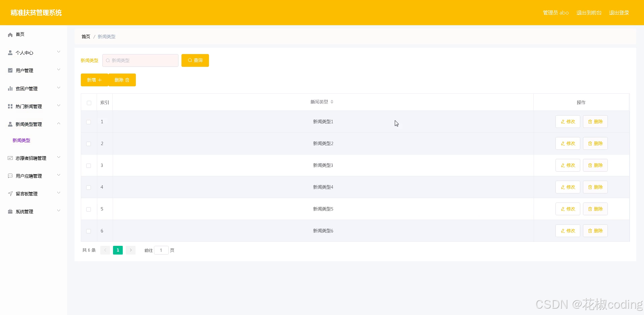Click 修改 for 新闻类型2
644x315 pixels.
point(568,143)
